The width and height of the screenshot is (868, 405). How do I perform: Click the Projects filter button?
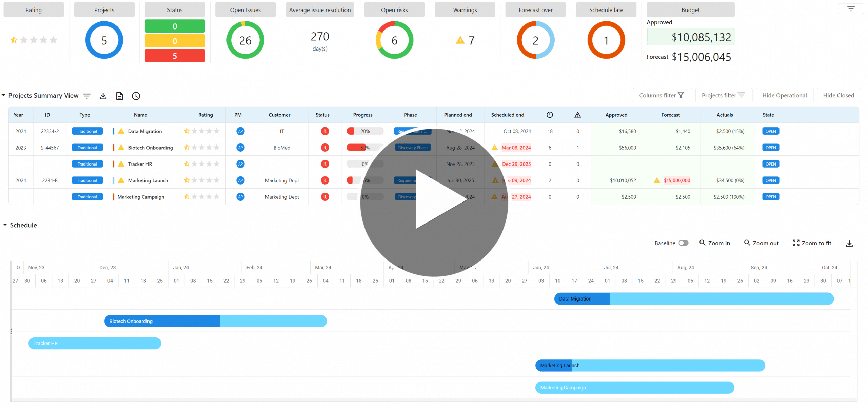tap(724, 95)
